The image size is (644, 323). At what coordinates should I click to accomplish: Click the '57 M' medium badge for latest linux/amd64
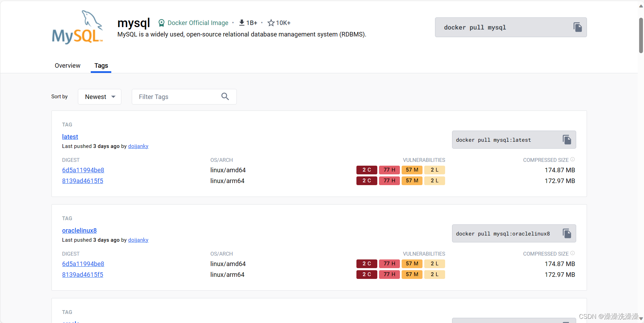[x=412, y=170]
